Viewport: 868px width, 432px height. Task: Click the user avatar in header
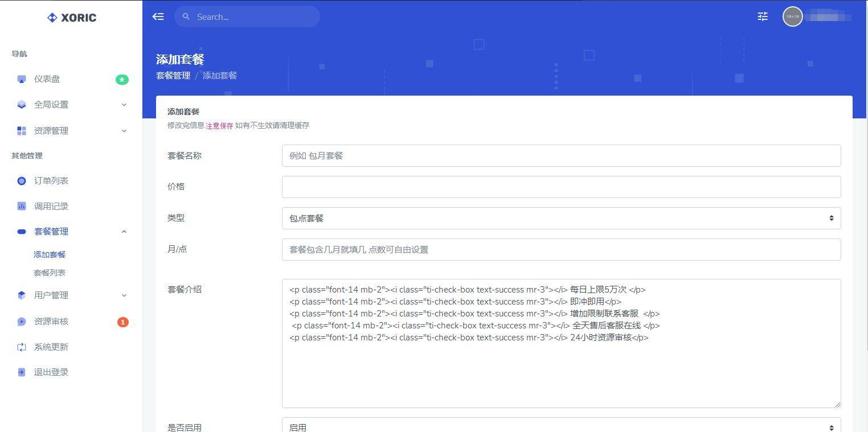tap(792, 17)
